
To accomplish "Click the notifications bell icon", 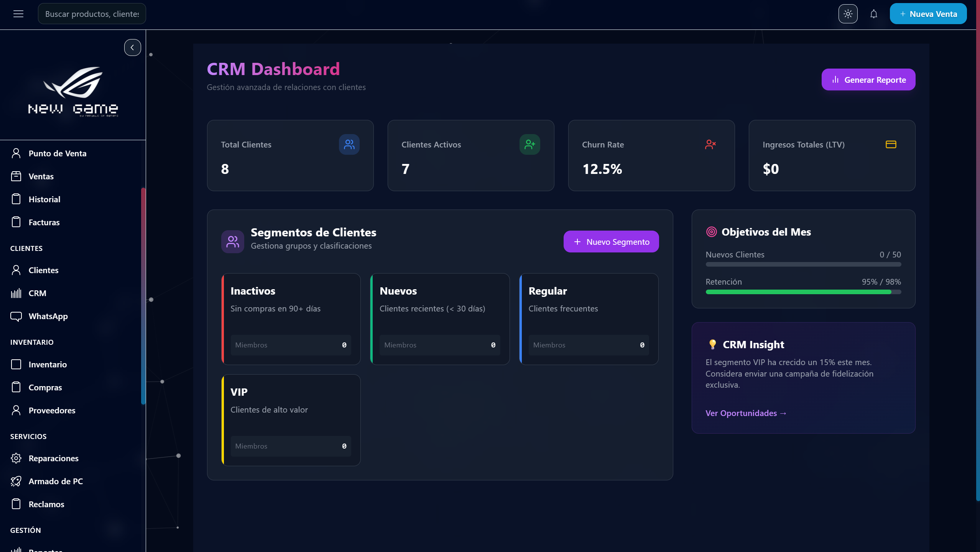I will coord(873,14).
